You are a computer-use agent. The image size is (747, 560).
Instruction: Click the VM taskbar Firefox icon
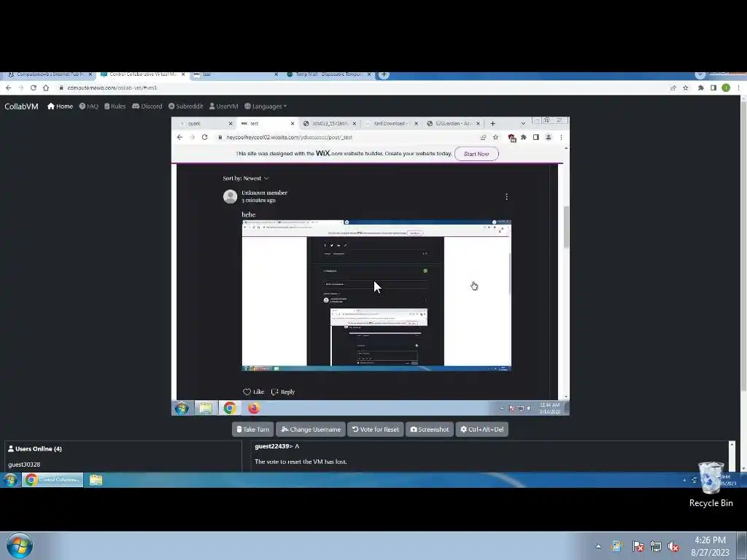point(254,408)
